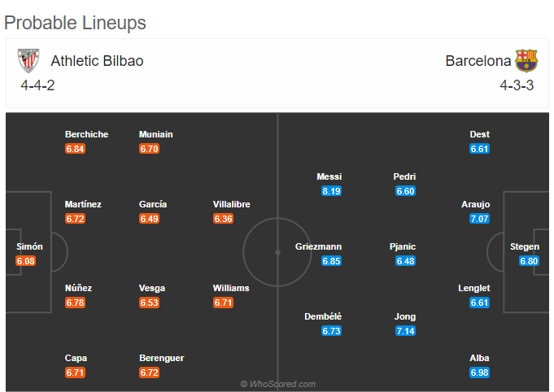Select the Villalibre player name
Viewport: 554px width, 392px height.
tap(231, 204)
